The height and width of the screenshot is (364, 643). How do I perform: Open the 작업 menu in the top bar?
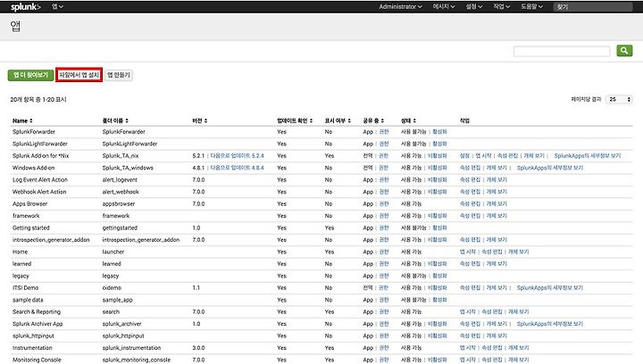502,6
